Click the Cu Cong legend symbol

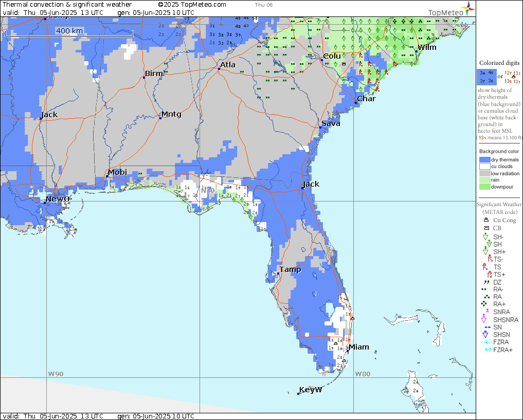point(486,220)
